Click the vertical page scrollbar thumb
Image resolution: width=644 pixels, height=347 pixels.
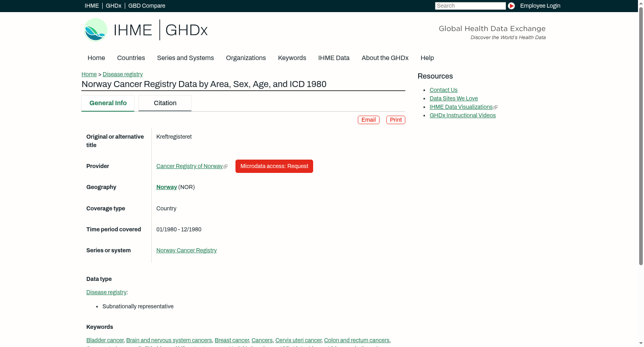pos(641,136)
